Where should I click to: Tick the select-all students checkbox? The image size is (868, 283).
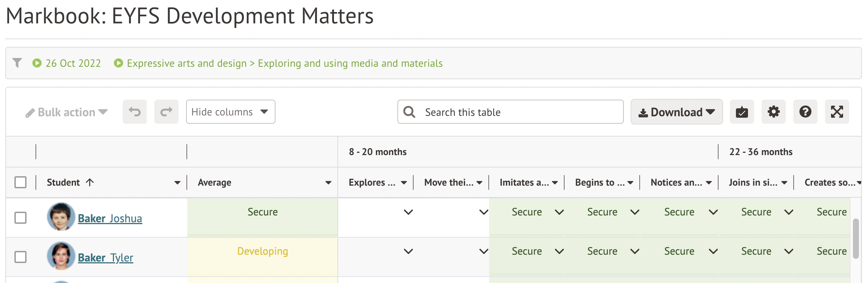point(20,182)
